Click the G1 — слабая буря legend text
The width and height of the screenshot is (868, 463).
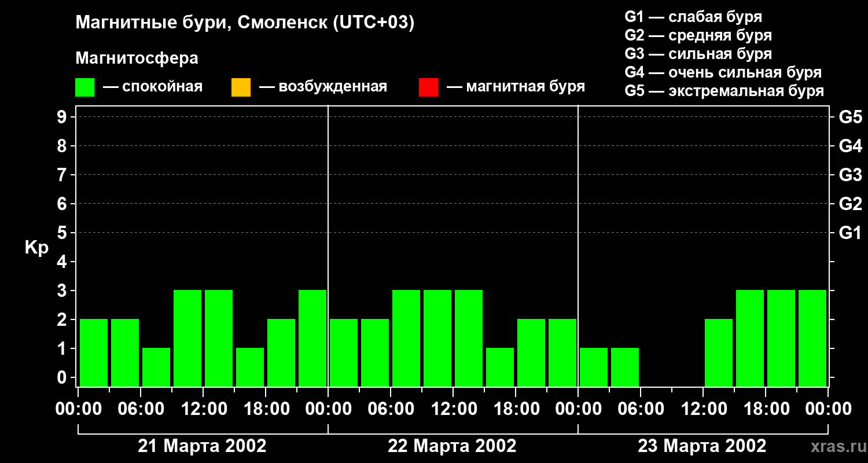693,17
